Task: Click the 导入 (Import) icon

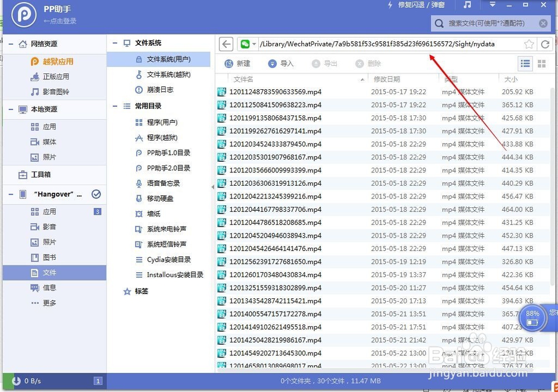Action: (x=280, y=64)
